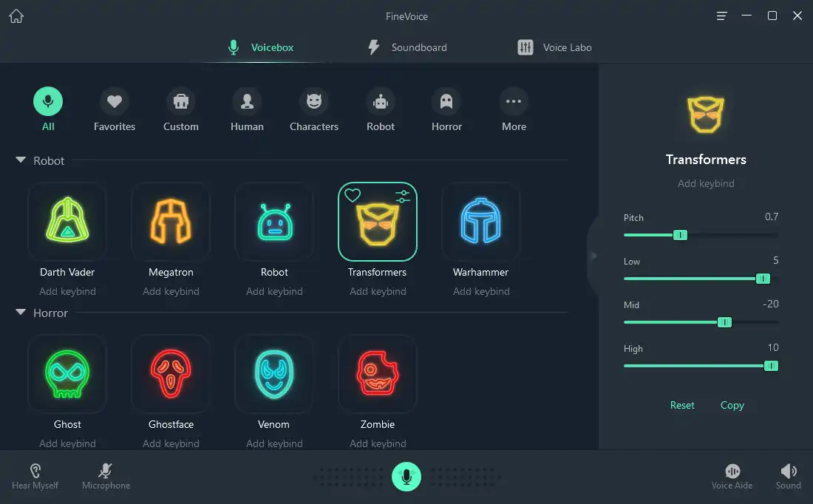The image size is (813, 504).
Task: Click the selected Transformers voice card
Action: point(378,222)
